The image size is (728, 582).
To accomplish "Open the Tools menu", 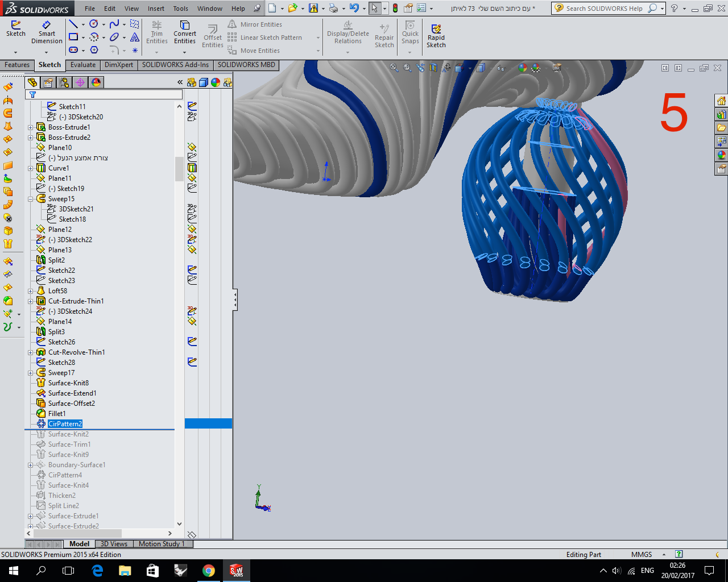I will (181, 9).
